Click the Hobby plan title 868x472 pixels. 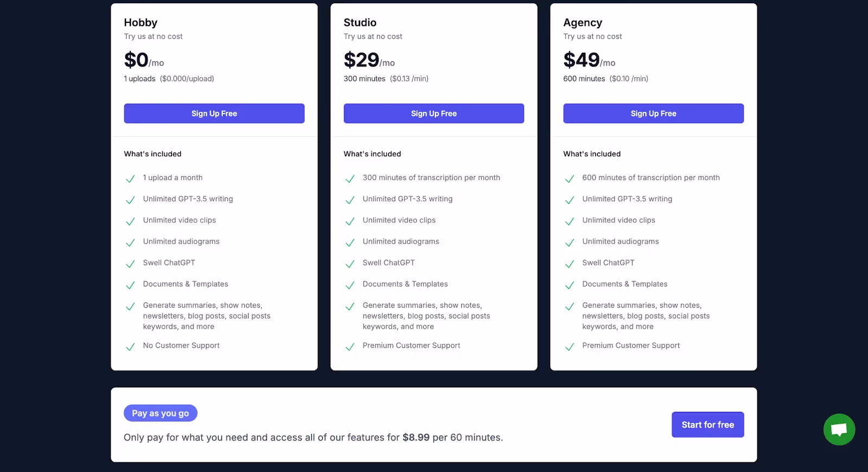pos(141,22)
